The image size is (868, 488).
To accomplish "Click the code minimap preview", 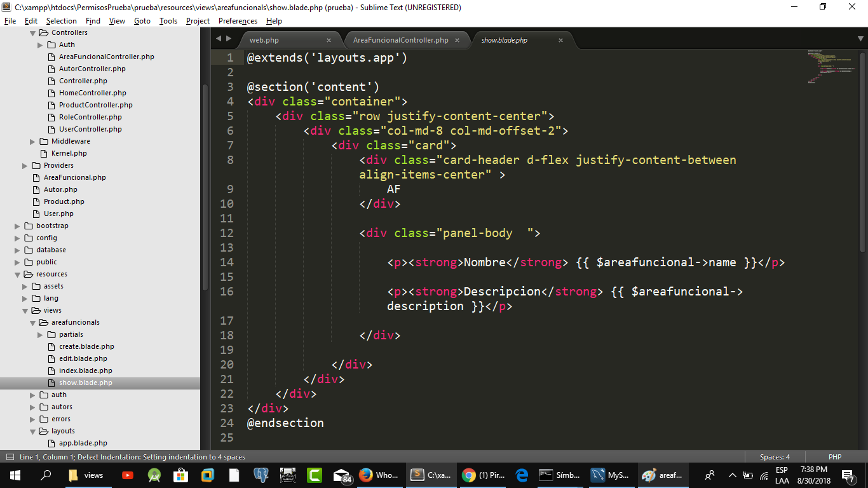I will pos(831,66).
